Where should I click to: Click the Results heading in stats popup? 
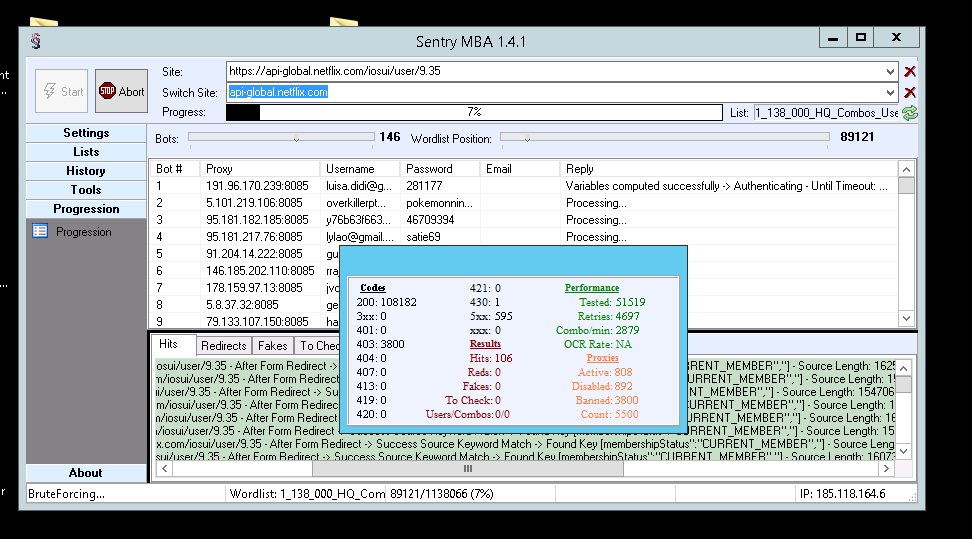click(x=485, y=344)
